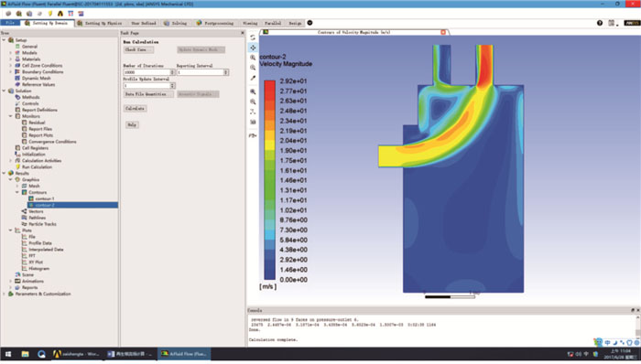
Task: Open File Explorer from the Windows taskbar
Action: (x=25, y=354)
